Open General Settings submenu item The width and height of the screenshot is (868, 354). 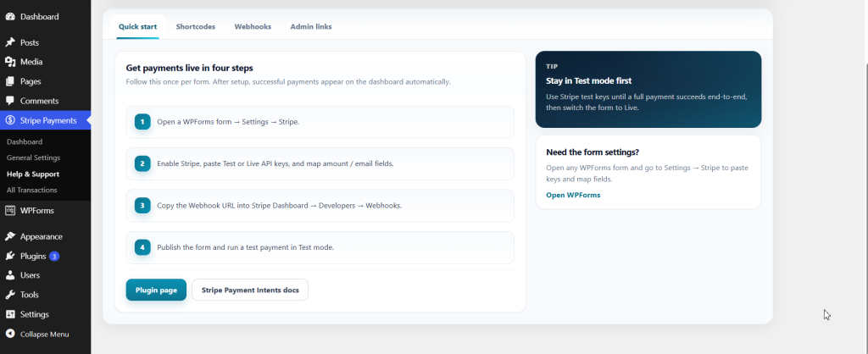[x=33, y=158]
